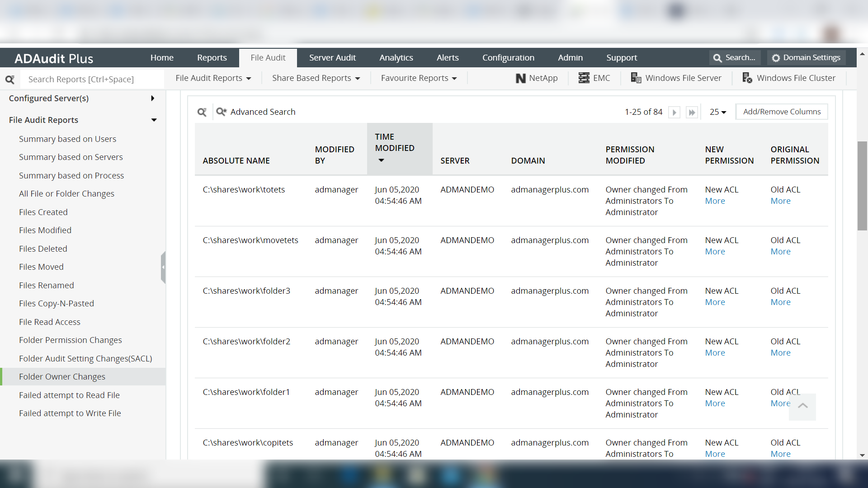The image size is (868, 488).
Task: Click the scroll-to-top chevron button
Action: coord(802,406)
